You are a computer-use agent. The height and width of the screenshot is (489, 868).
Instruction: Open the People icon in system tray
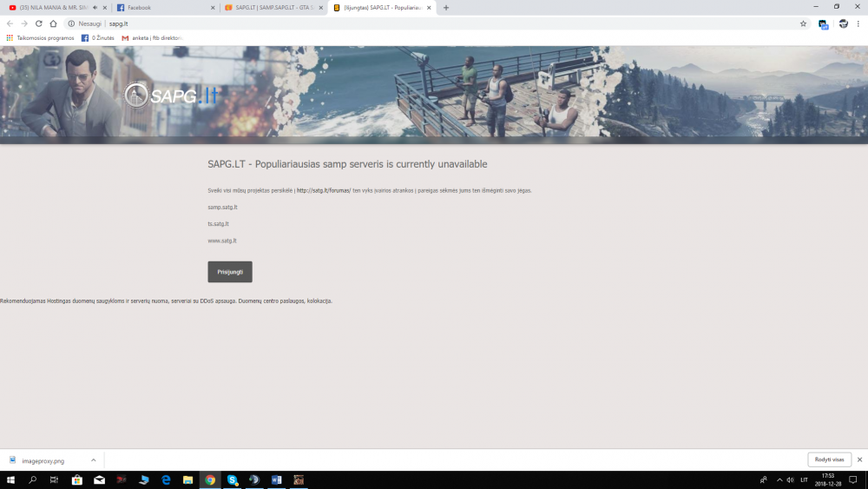pos(763,480)
